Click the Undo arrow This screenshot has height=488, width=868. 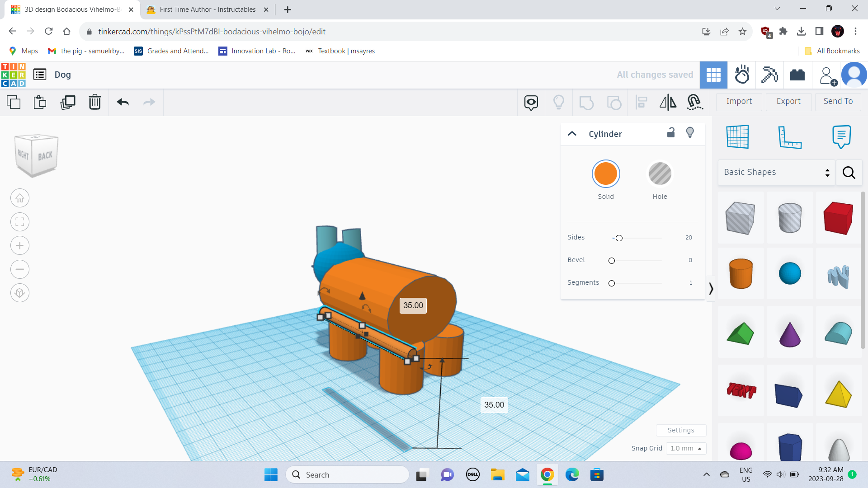[x=123, y=102]
